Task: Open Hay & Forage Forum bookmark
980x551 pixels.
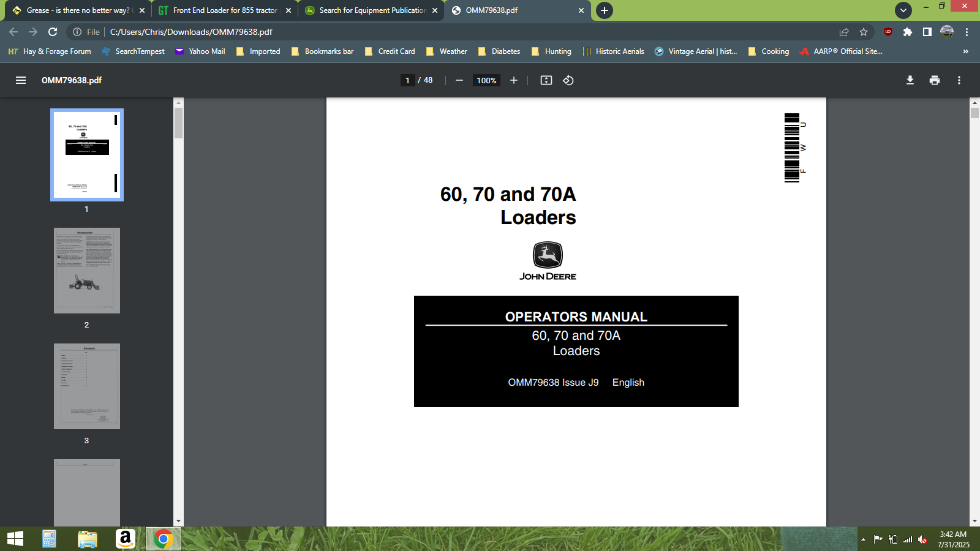Action: (x=50, y=51)
